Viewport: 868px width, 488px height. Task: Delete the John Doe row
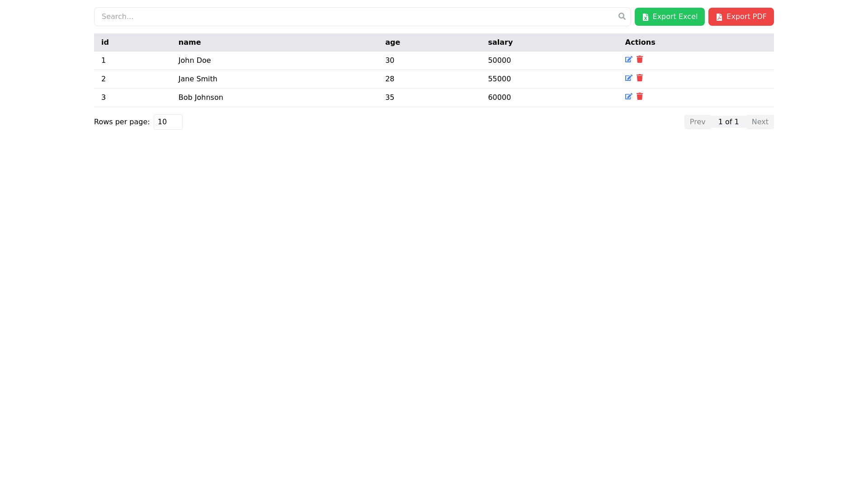point(640,60)
